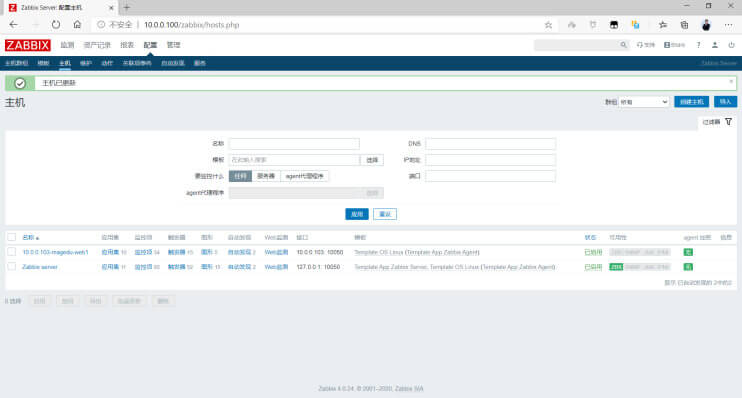Click the ZABBIX logo
742x398 pixels.
tap(27, 45)
